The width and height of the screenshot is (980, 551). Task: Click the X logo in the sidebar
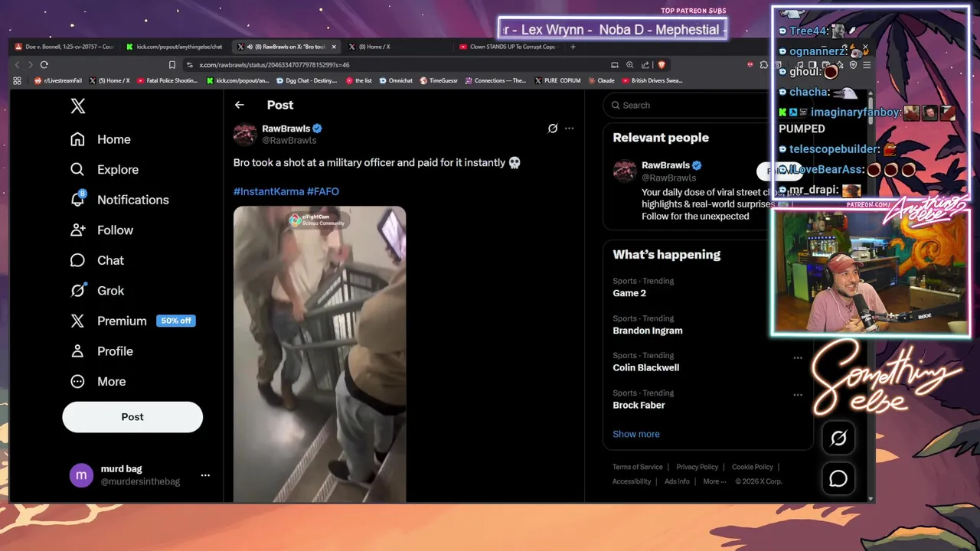[x=78, y=106]
